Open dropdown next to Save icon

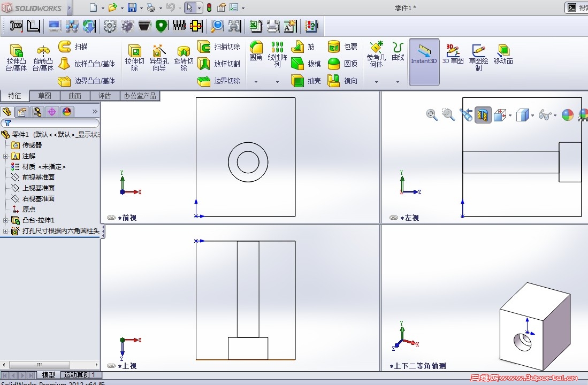pyautogui.click(x=141, y=8)
